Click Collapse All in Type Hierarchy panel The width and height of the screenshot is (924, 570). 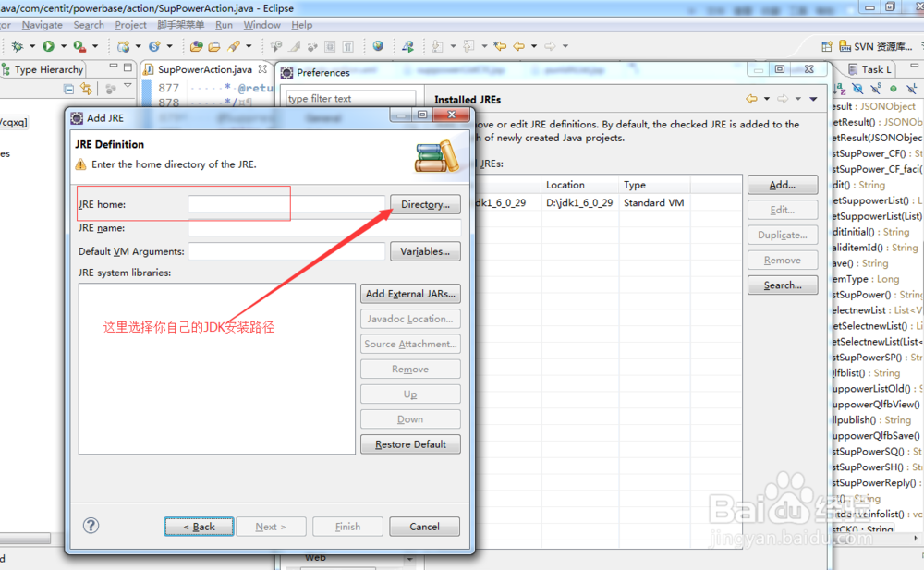69,89
